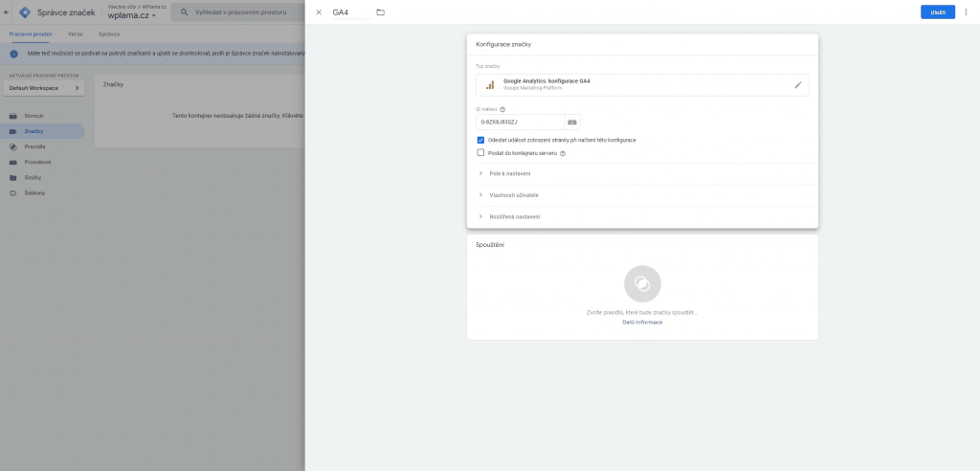Expand Rozšířená nastavení section
The width and height of the screenshot is (980, 471).
pyautogui.click(x=642, y=216)
